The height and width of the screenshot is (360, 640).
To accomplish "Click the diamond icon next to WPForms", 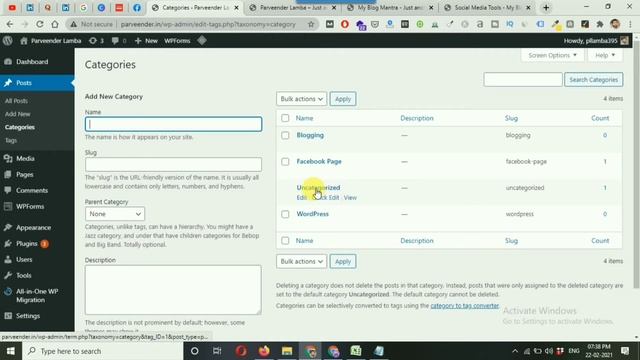I will pos(202,40).
